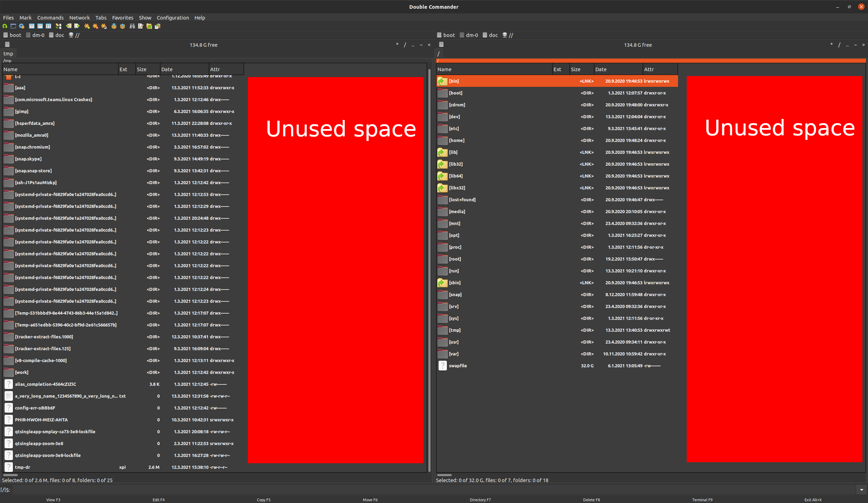Image resolution: width=868 pixels, height=503 pixels.
Task: Switch to full columns view toolbar icon
Action: click(40, 26)
